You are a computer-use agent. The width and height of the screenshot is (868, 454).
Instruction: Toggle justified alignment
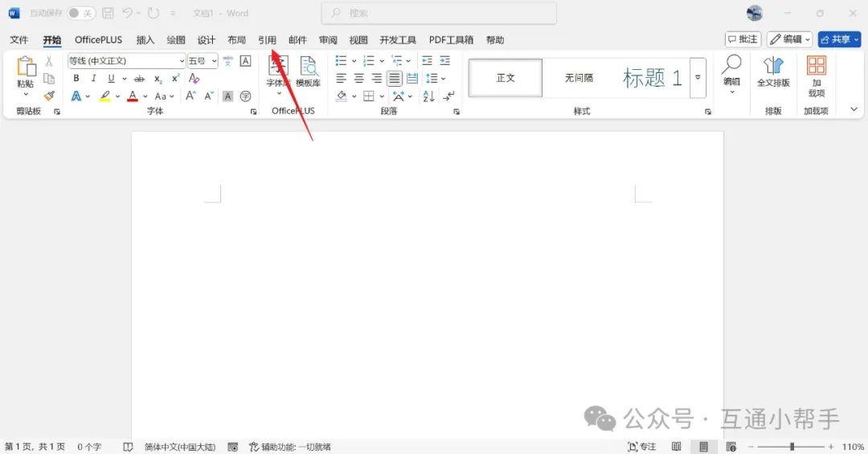click(394, 79)
